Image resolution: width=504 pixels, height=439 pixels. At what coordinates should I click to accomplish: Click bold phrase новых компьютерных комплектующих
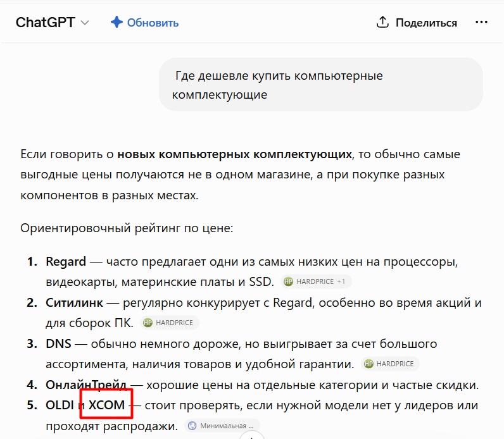coord(235,154)
